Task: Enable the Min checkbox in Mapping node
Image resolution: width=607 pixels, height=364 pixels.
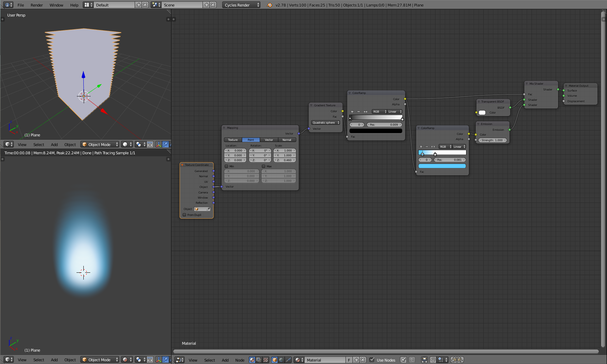Action: (x=226, y=166)
